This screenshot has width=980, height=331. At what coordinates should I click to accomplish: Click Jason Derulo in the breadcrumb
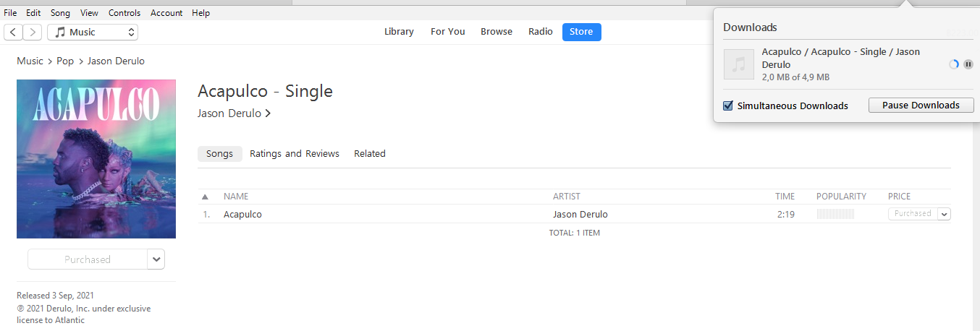click(116, 61)
